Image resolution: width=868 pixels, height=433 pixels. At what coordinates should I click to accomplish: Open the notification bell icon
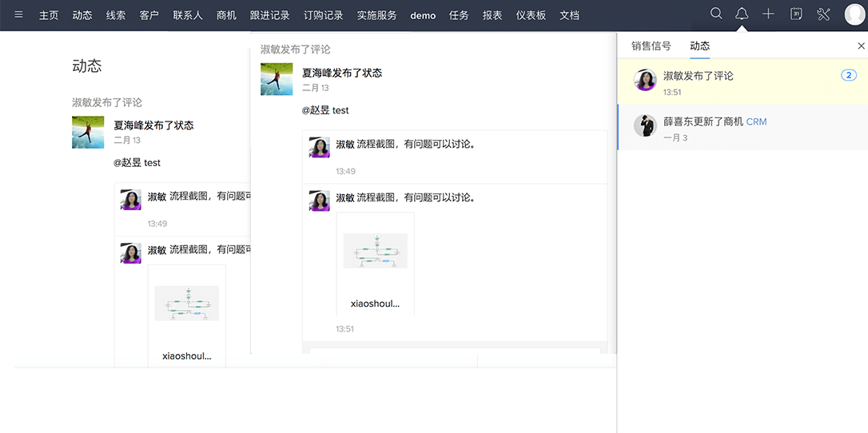pos(742,14)
